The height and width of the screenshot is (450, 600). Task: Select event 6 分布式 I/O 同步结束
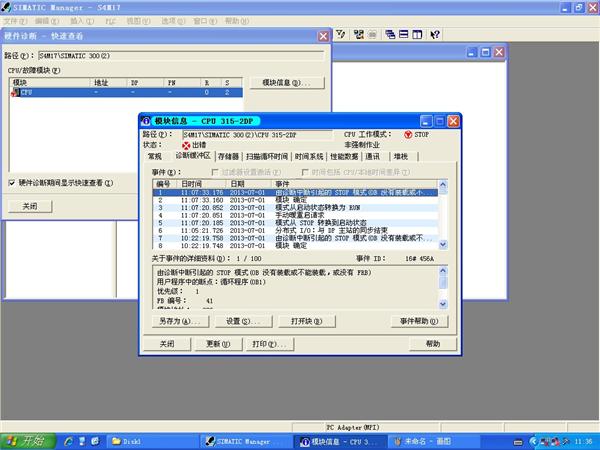[x=295, y=231]
